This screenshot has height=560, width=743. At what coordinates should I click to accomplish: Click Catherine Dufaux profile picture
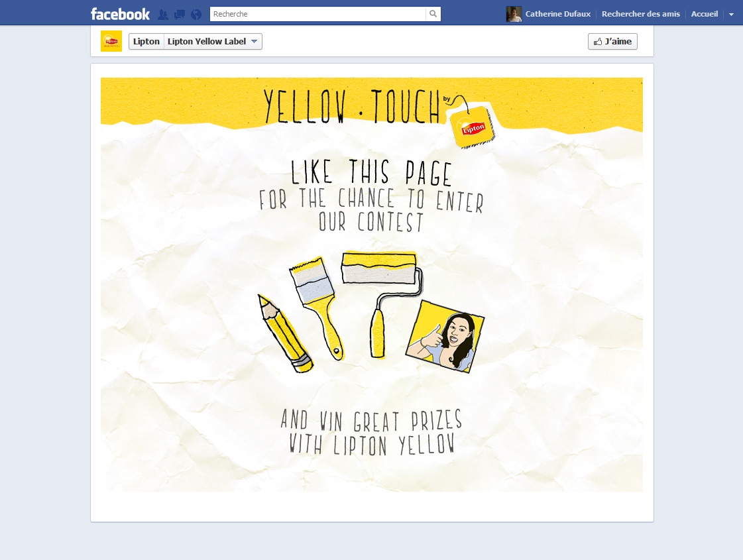click(514, 14)
